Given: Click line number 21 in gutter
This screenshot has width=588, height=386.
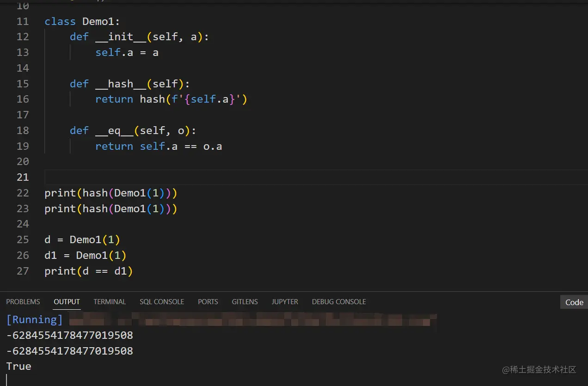Looking at the screenshot, I should point(23,177).
